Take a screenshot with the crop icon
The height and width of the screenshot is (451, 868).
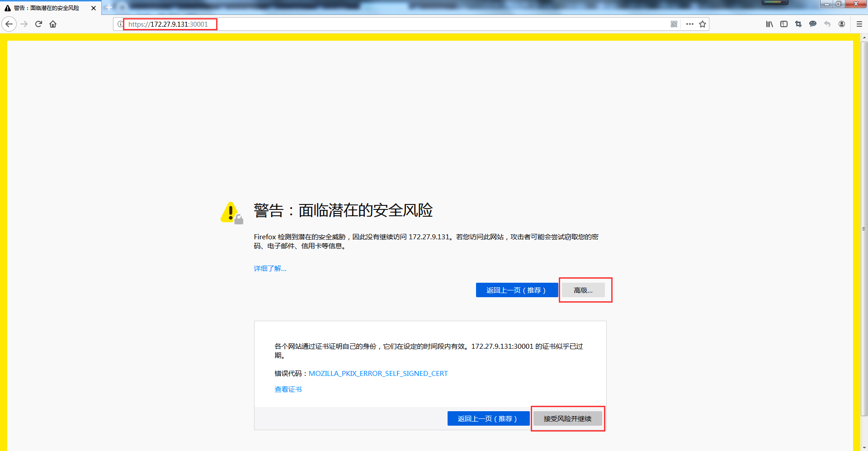[798, 24]
